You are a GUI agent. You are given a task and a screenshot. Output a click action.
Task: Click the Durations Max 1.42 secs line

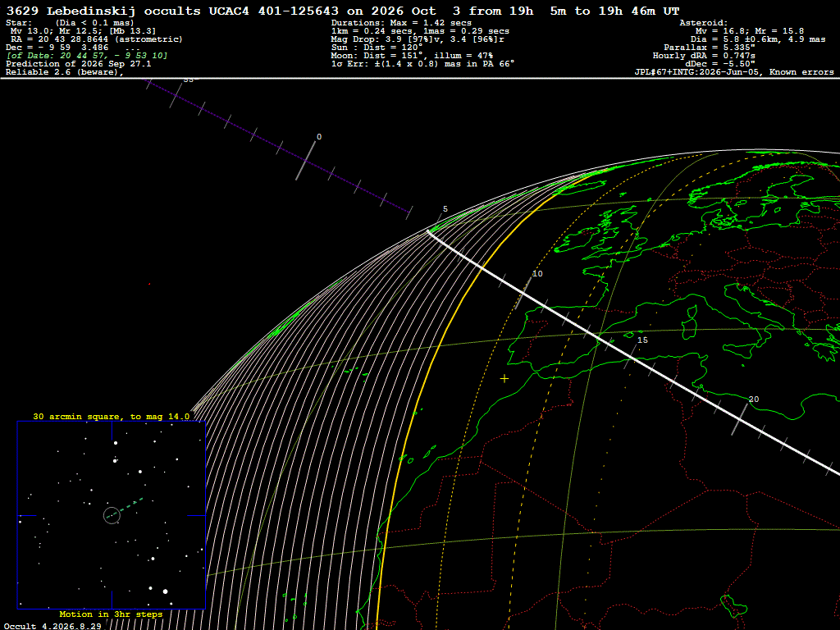coord(401,22)
